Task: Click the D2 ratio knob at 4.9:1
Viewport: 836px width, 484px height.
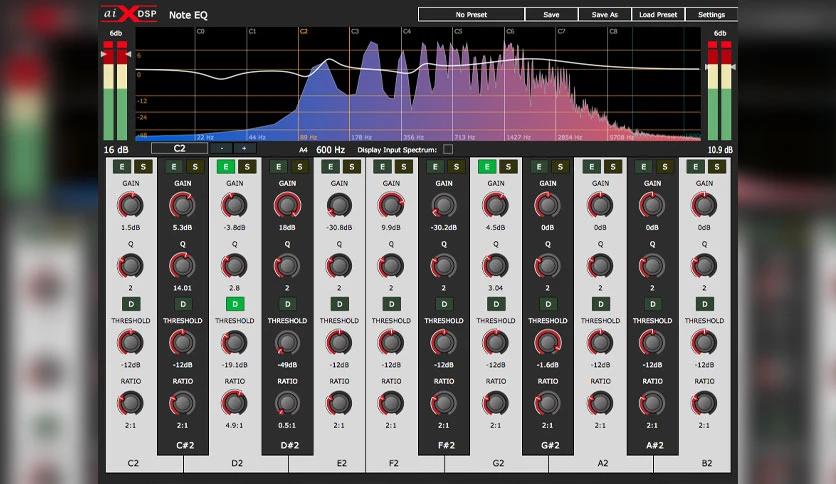Action: click(x=235, y=403)
